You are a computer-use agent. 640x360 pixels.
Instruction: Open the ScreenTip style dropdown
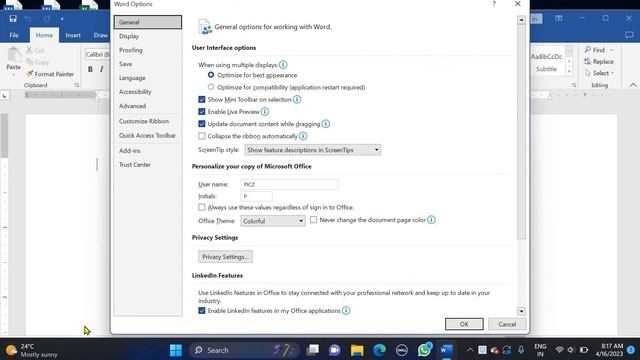313,150
